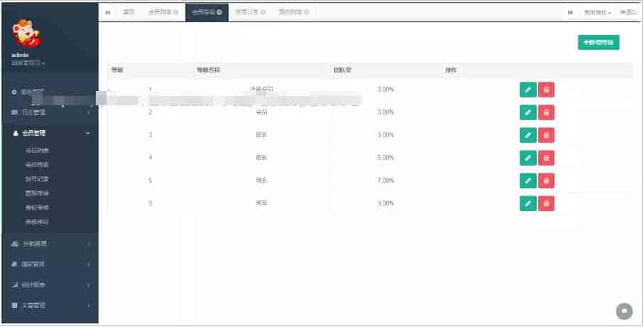644x327 pixels.
Task: Click the 0.00% value in level 1 row
Action: (386, 90)
